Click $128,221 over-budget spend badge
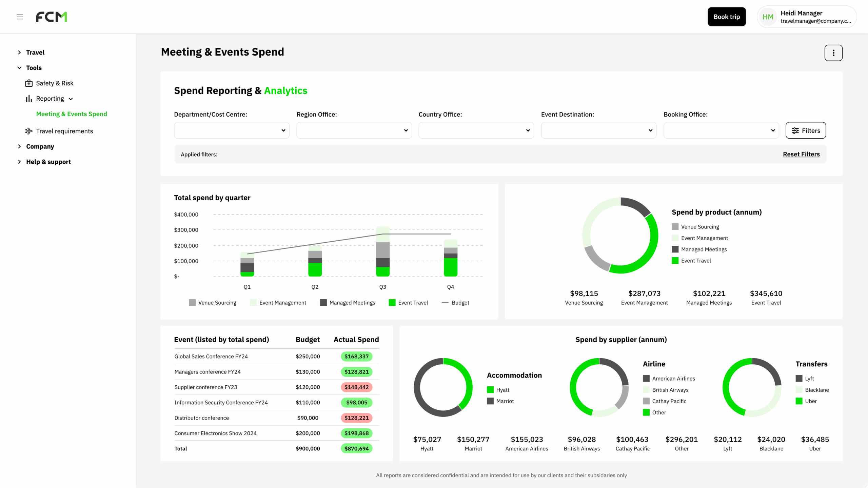Viewport: 868px width, 488px height. (356, 418)
